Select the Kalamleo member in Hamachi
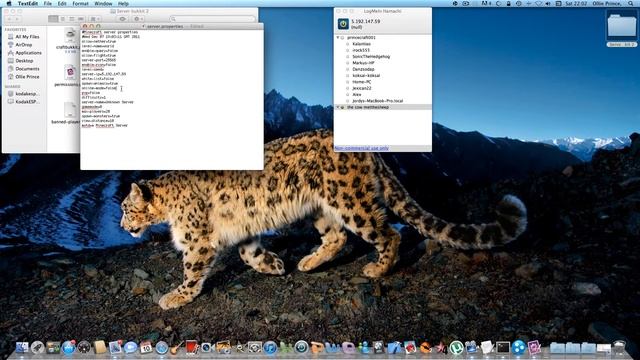640x360 pixels. tap(362, 44)
